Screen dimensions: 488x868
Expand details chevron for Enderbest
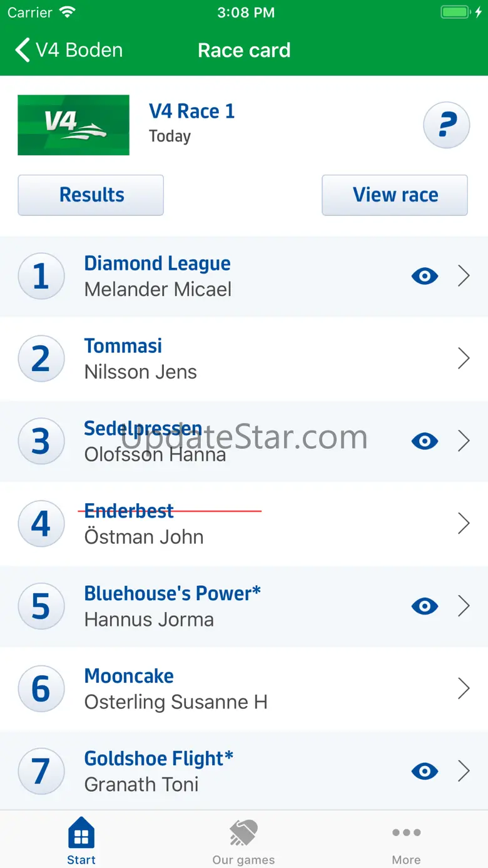[x=464, y=524]
